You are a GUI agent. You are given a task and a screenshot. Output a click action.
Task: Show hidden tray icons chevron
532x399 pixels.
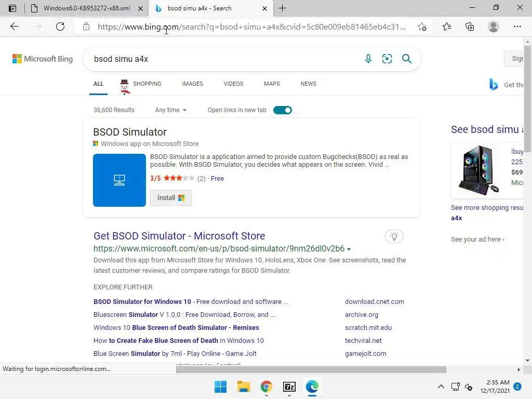441,387
